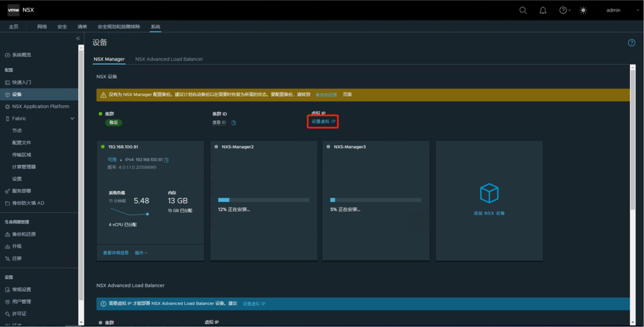644x327 pixels.
Task: Open the search magnifier icon
Action: pos(523,10)
